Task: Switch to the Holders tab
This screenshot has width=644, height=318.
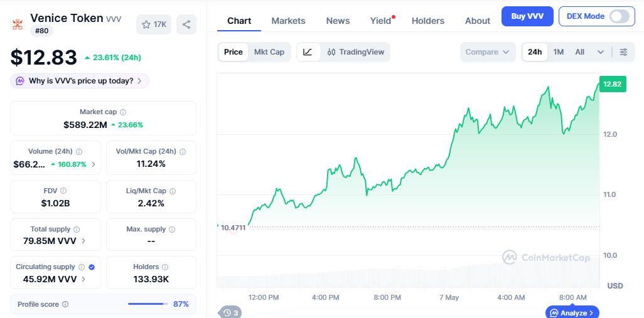Action: 428,21
